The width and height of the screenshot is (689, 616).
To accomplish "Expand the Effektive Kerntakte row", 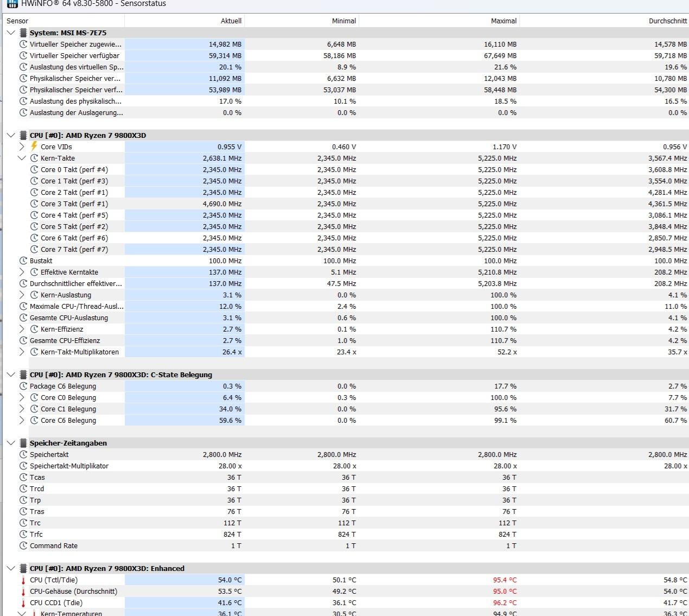I will tap(22, 272).
